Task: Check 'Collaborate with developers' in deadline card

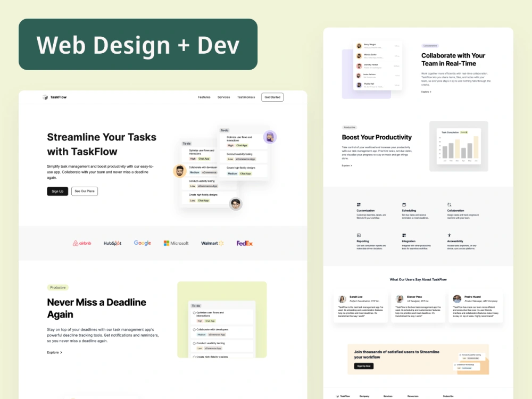Action: coord(194,329)
